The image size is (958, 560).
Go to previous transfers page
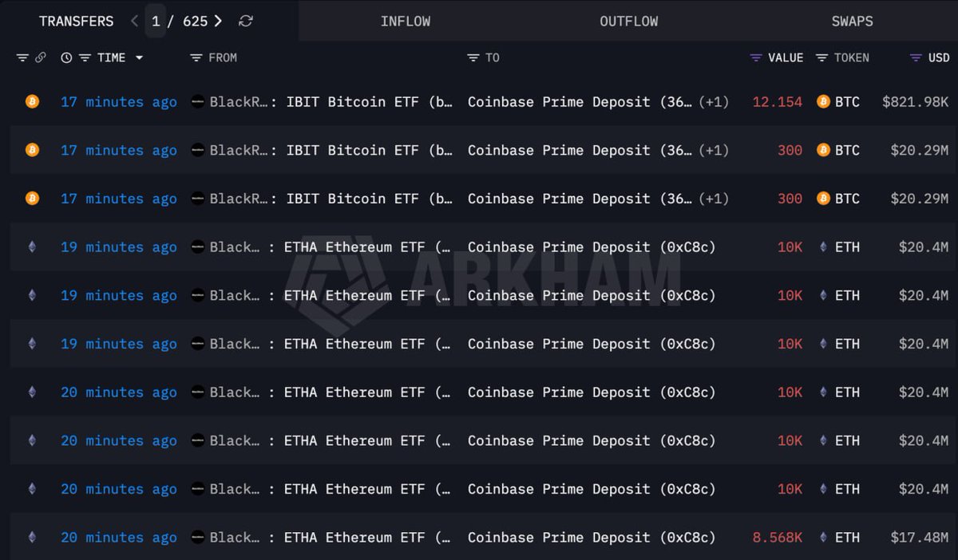pos(134,22)
